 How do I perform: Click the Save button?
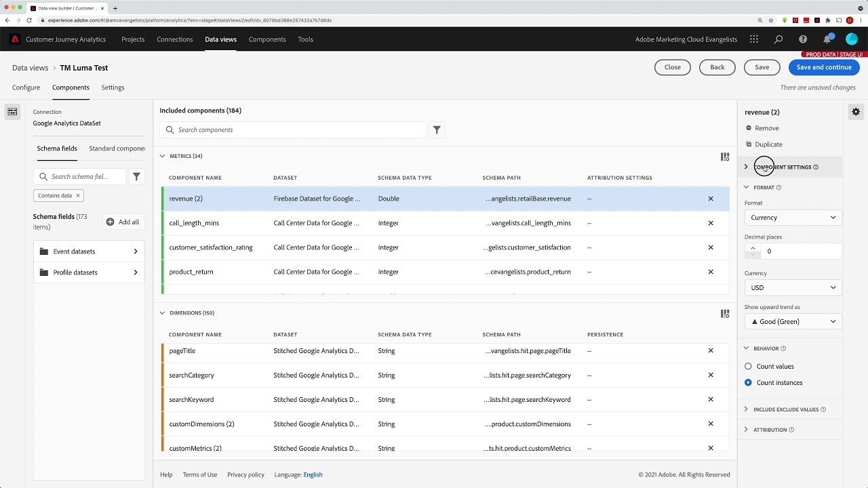click(762, 67)
